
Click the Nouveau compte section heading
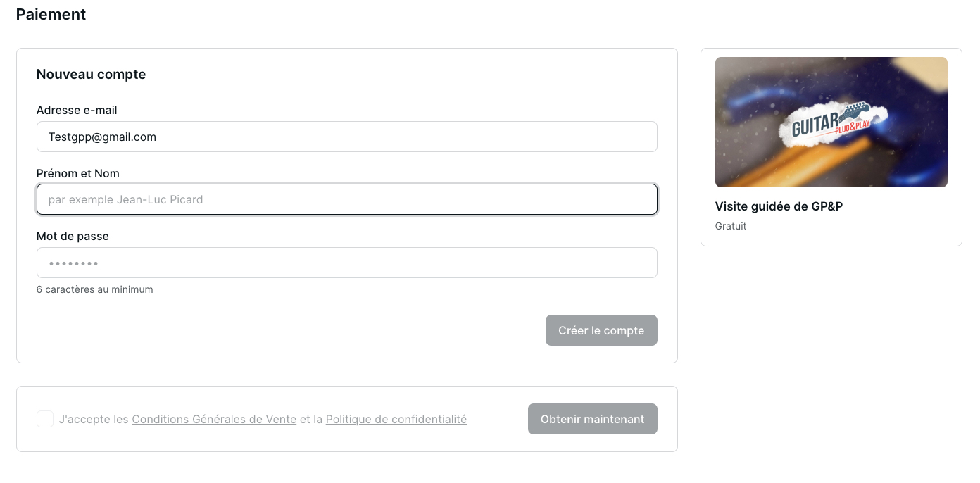[x=91, y=74]
